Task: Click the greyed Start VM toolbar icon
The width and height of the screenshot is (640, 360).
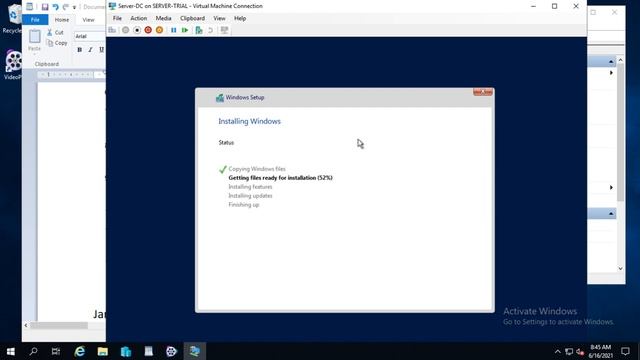Action: [x=126, y=30]
